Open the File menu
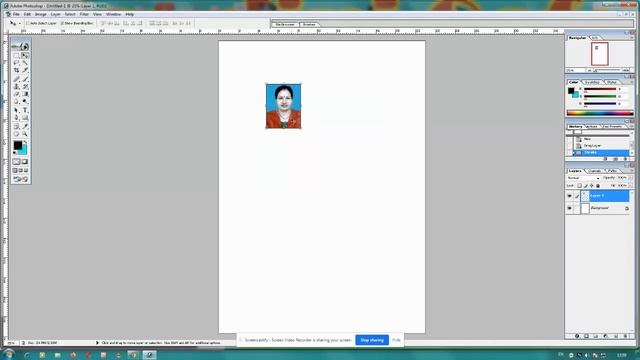The image size is (640, 360). click(x=16, y=14)
